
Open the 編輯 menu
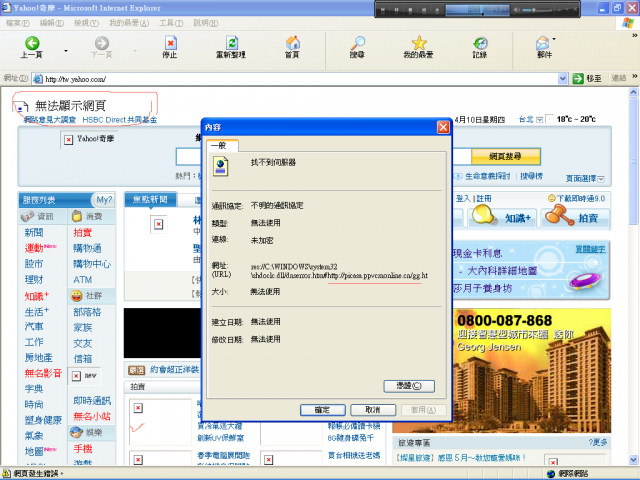pyautogui.click(x=51, y=23)
